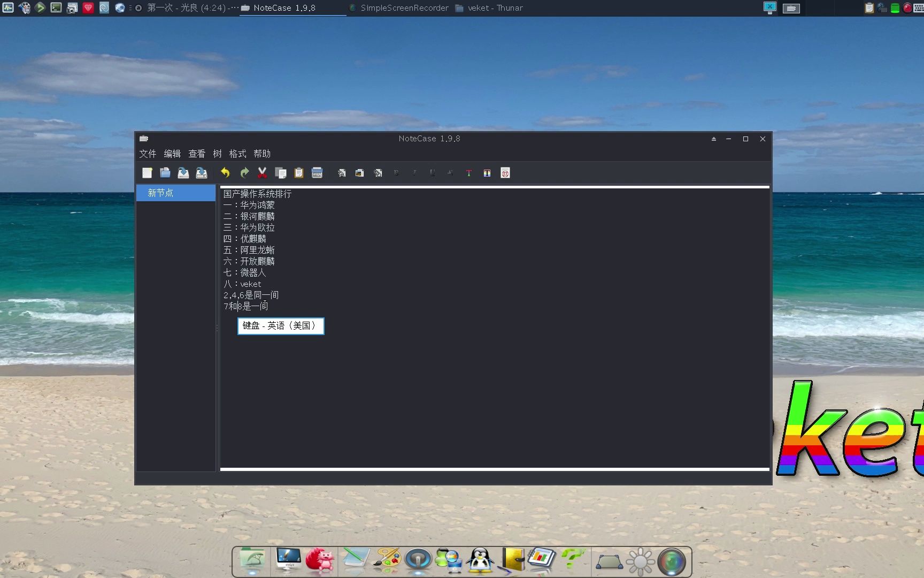Click the line 四：优麒麟
This screenshot has width=924, height=578.
244,239
